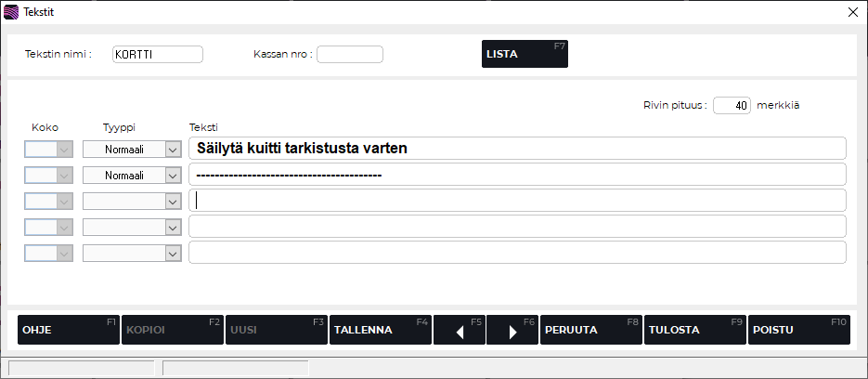868x379 pixels.
Task: Print using the TULOSTA button
Action: click(694, 330)
